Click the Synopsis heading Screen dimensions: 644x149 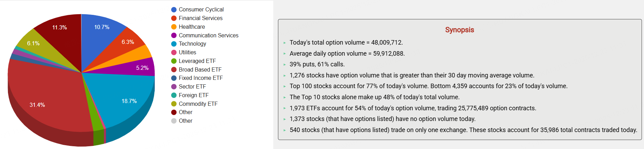[459, 30]
